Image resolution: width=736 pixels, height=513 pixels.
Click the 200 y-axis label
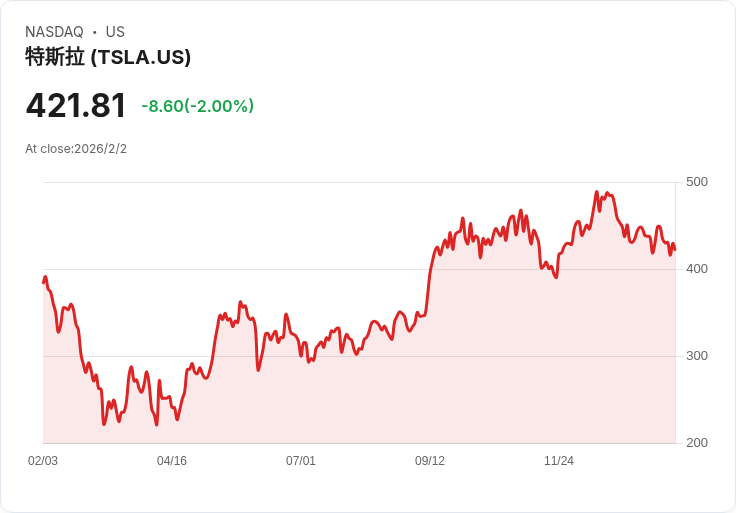point(696,443)
